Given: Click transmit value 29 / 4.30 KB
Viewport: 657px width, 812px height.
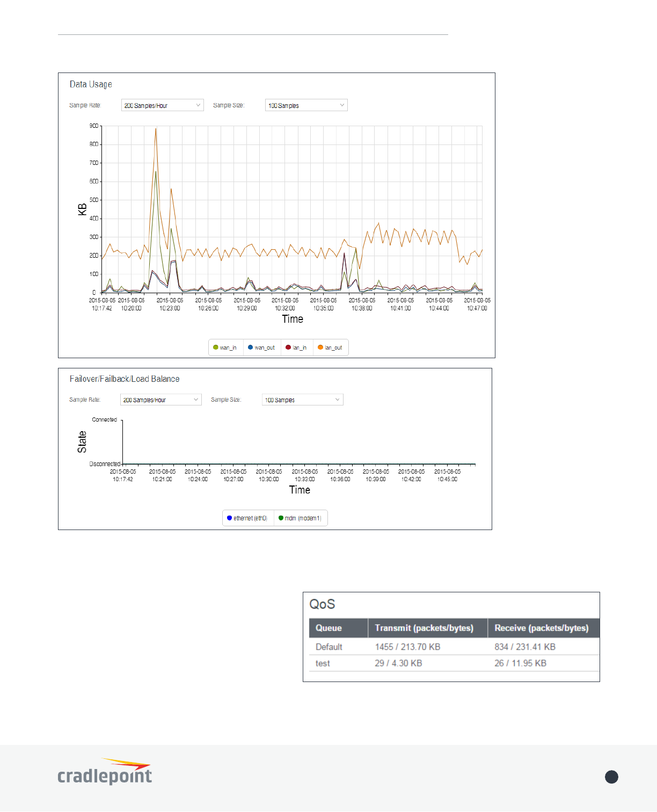Looking at the screenshot, I should 398,663.
